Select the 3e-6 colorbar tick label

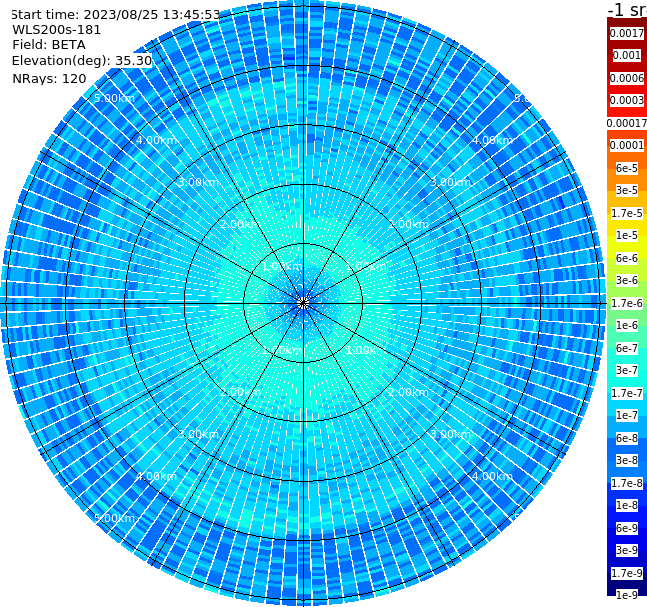[x=627, y=280]
